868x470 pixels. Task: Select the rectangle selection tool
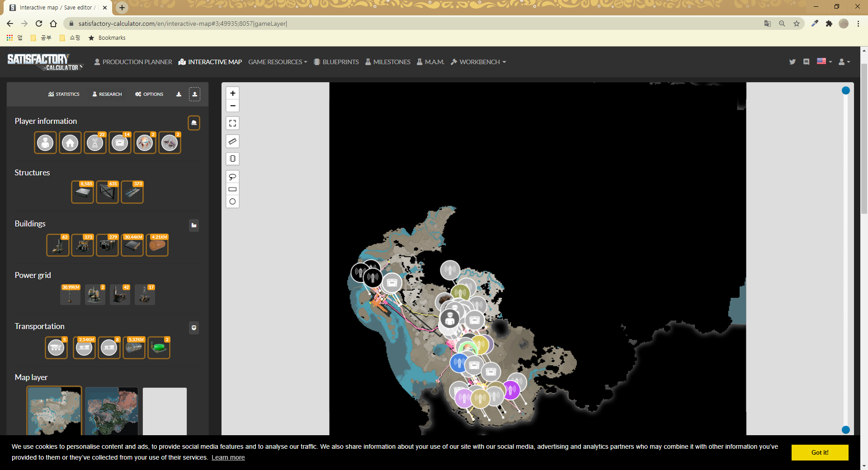[232, 189]
